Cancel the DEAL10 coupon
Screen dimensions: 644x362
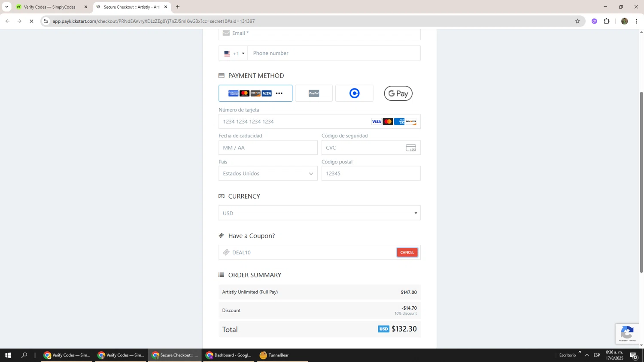tap(407, 252)
